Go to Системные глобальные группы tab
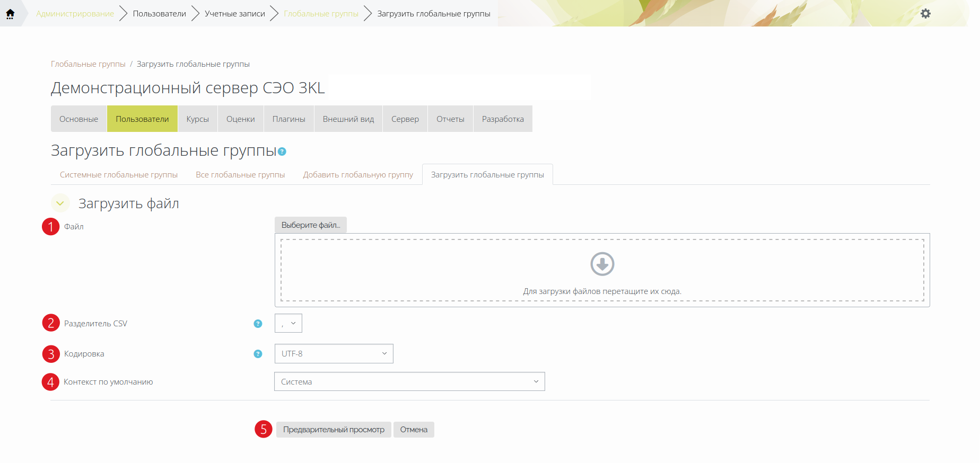Viewport: 980px width, 463px height. [119, 175]
